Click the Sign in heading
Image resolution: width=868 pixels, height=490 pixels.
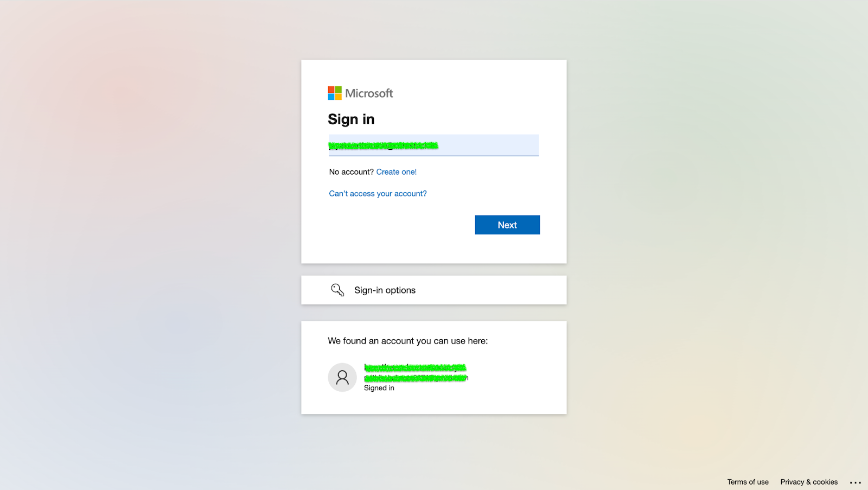coord(351,119)
